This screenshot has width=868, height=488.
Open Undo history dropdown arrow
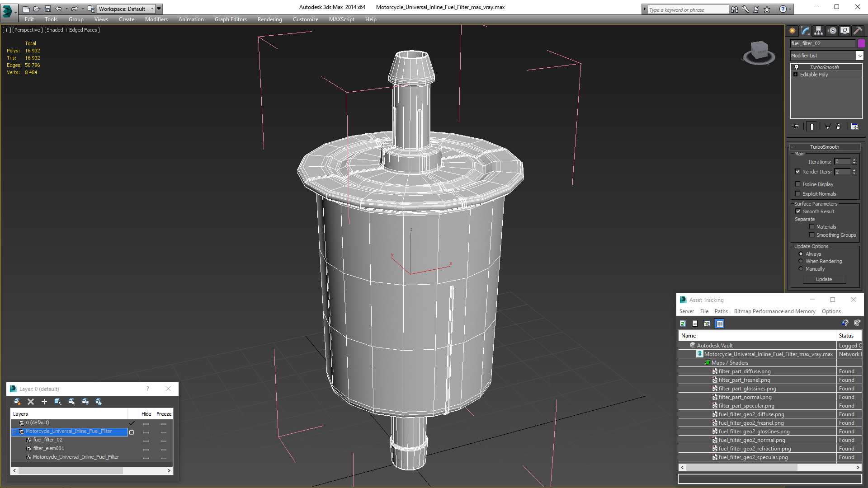click(66, 9)
